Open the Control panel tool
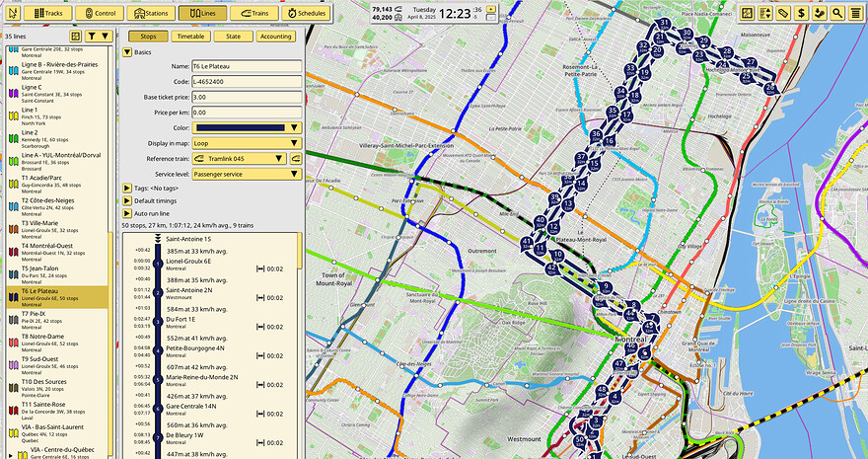The width and height of the screenshot is (868, 459). [x=99, y=13]
